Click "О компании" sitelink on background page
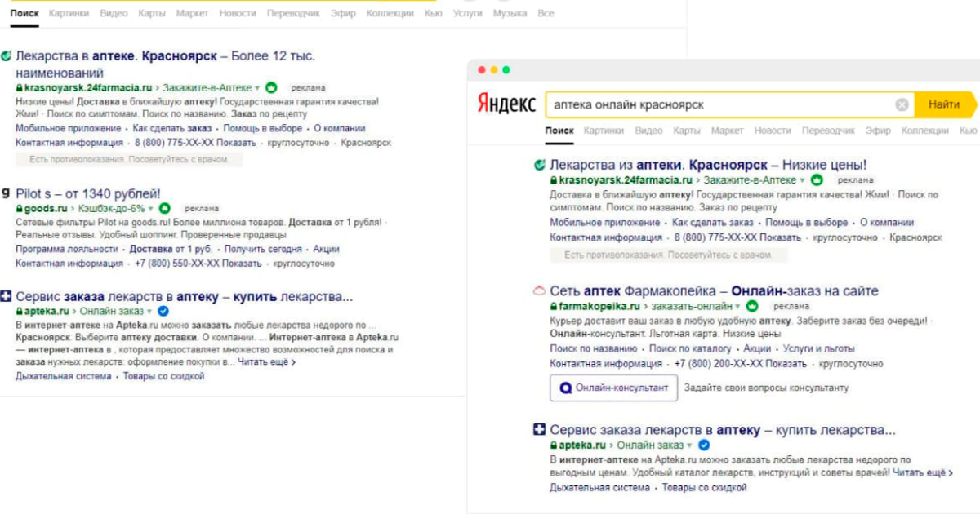 click(x=340, y=128)
